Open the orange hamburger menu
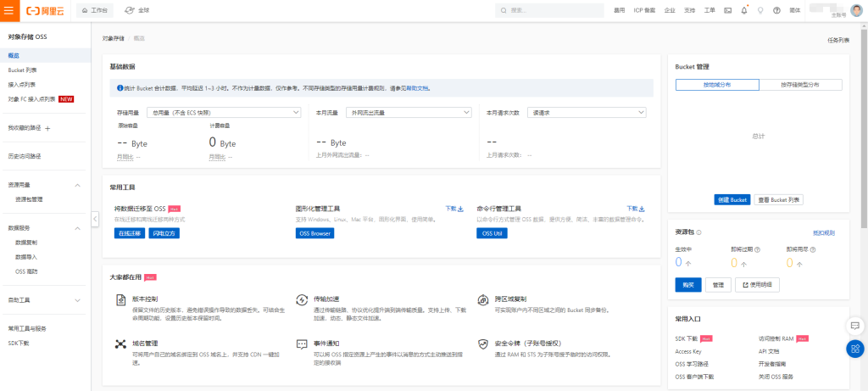 (9, 10)
